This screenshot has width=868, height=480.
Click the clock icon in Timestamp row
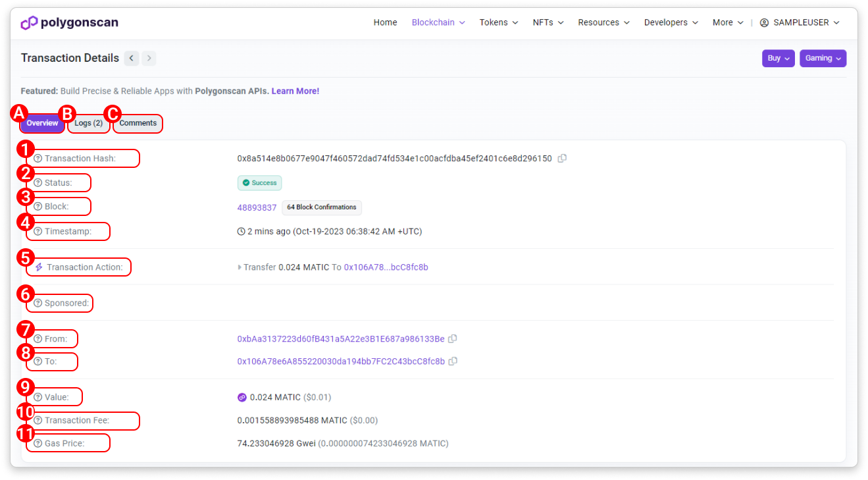click(241, 232)
